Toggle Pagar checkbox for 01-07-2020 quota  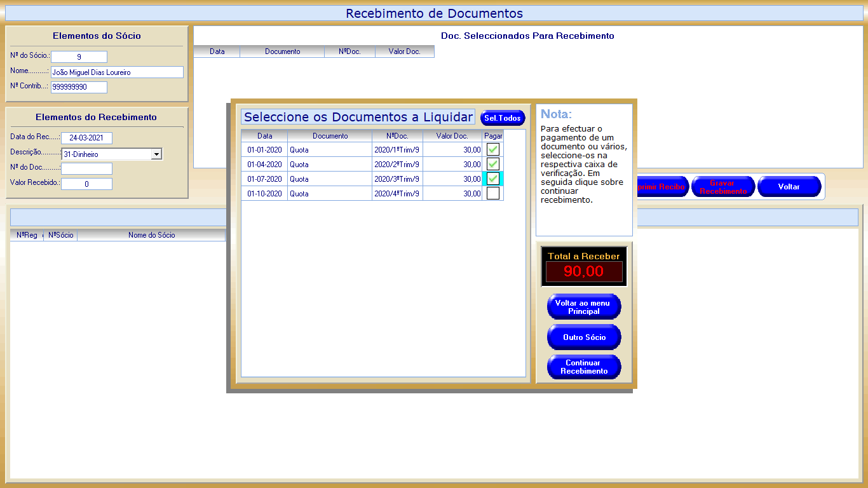click(493, 179)
